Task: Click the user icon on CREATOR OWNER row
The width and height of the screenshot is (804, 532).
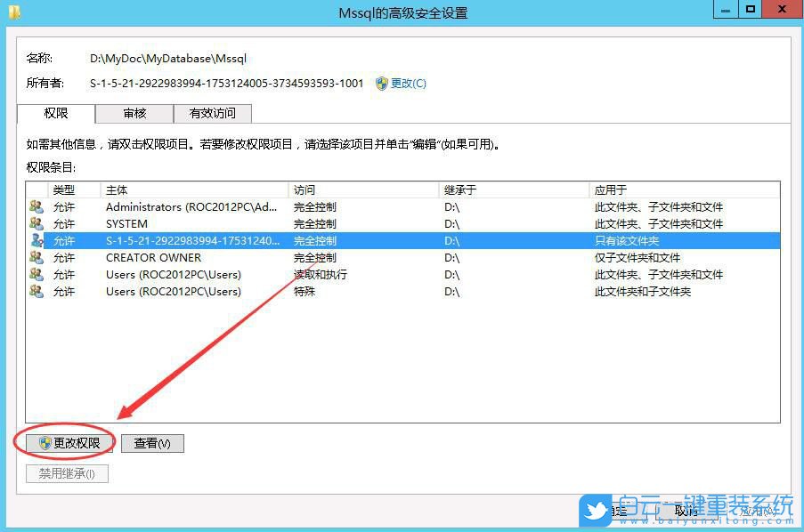Action: 36,257
